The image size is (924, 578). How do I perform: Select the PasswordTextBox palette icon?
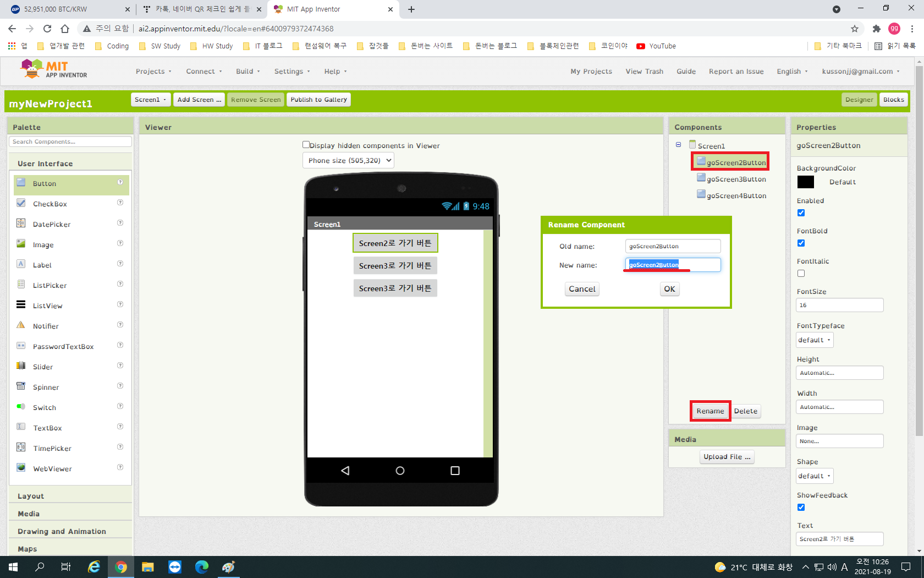click(x=21, y=346)
